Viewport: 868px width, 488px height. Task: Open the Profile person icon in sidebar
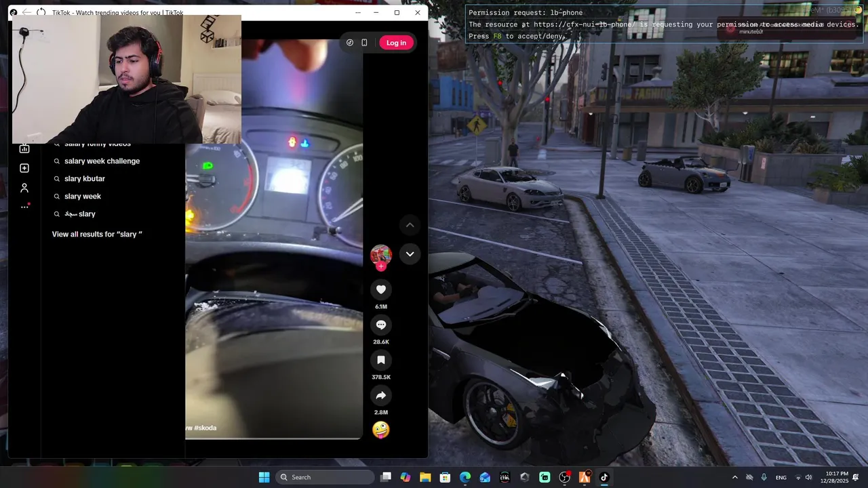(24, 188)
